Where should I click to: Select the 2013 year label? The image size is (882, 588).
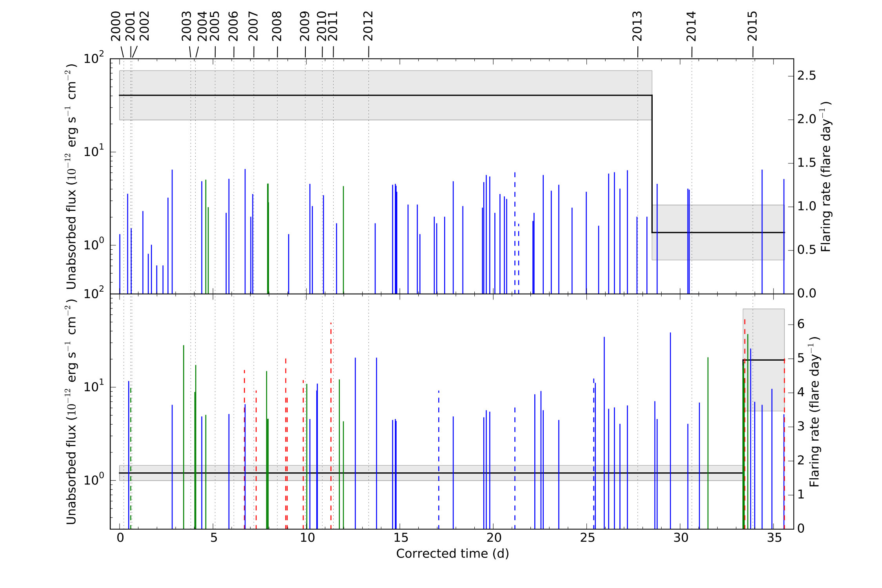[637, 26]
